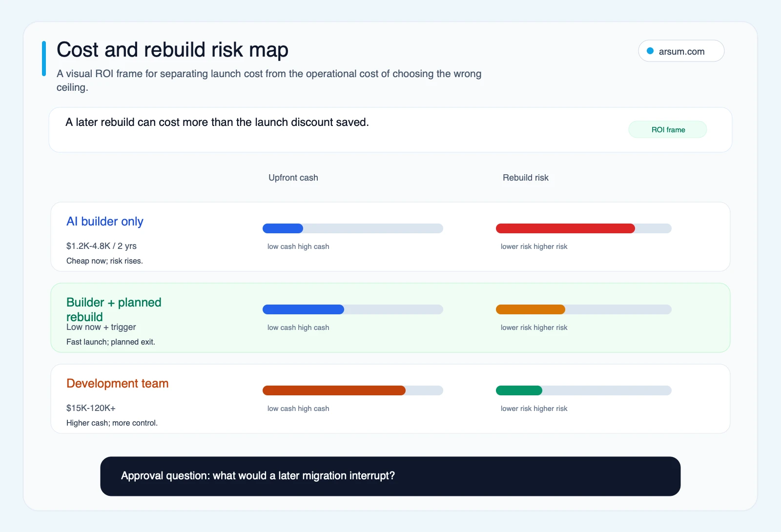
Task: Open the 'Development team' heading
Action: (x=118, y=384)
